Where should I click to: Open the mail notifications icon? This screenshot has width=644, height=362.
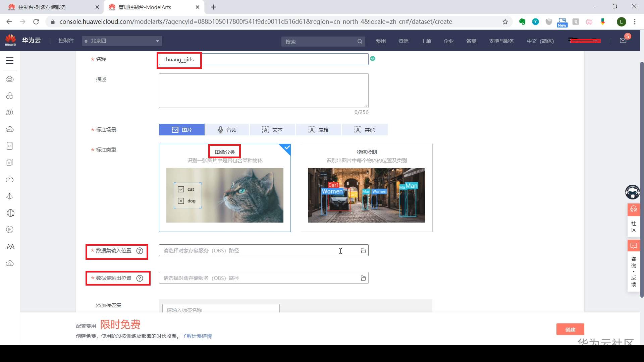tap(623, 41)
